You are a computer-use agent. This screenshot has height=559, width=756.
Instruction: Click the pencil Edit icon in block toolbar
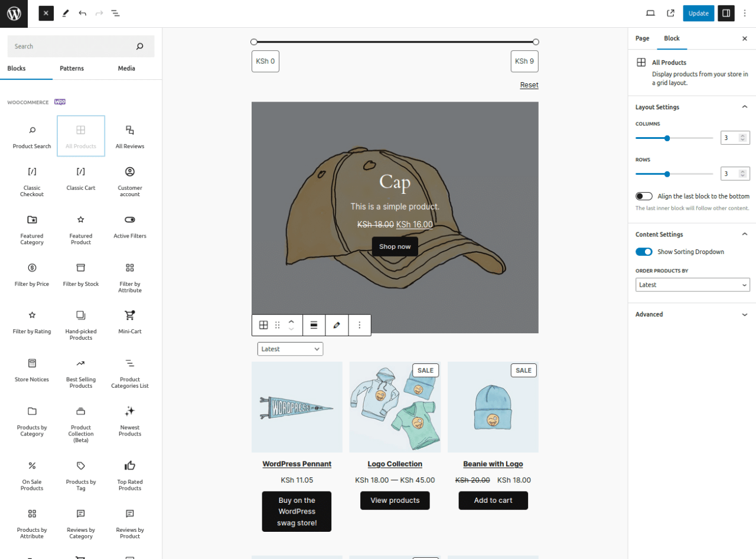pyautogui.click(x=337, y=325)
